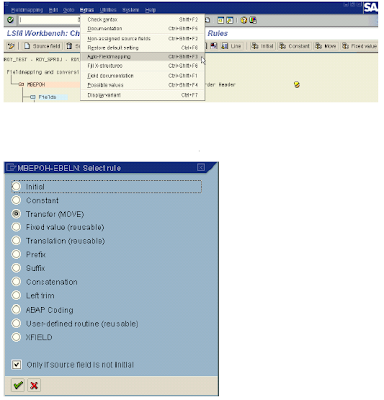Click the Move rule toolbar button
Screen dimensions: 384x400
click(x=326, y=46)
